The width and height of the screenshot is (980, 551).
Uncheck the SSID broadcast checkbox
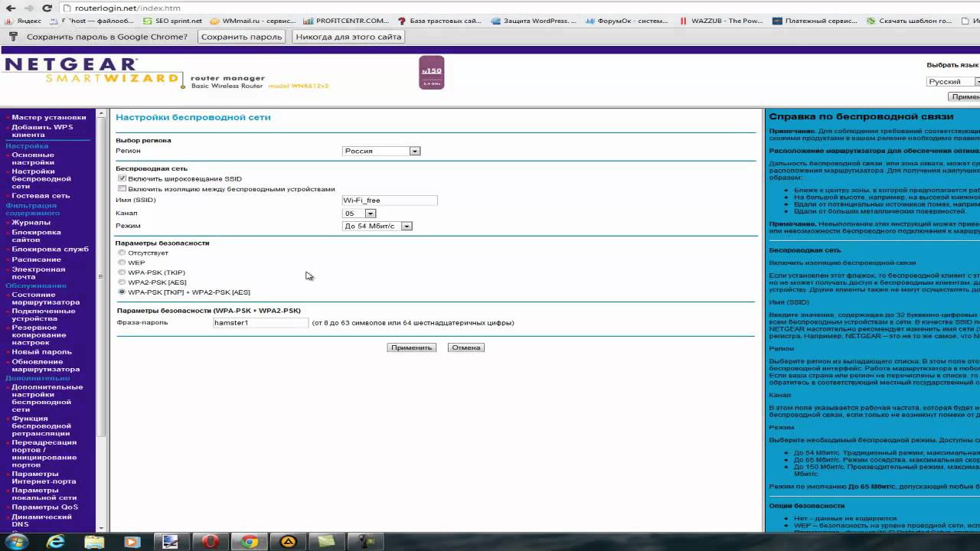(122, 178)
